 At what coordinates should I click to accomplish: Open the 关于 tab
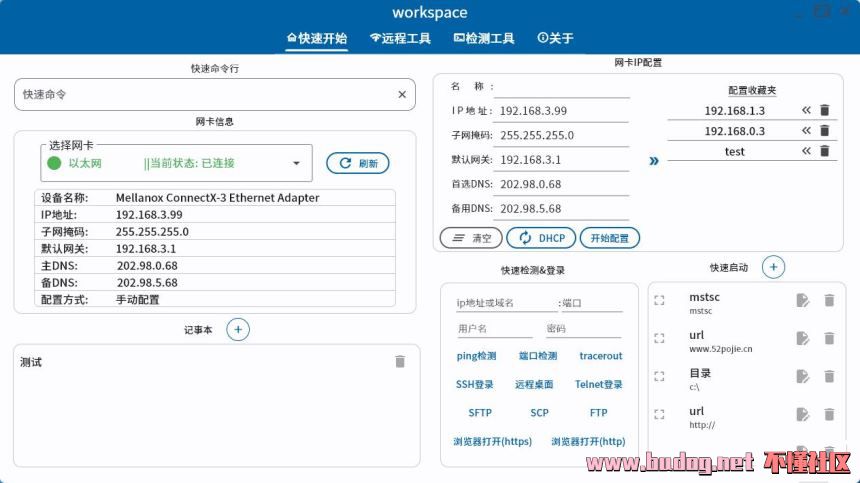pos(555,38)
